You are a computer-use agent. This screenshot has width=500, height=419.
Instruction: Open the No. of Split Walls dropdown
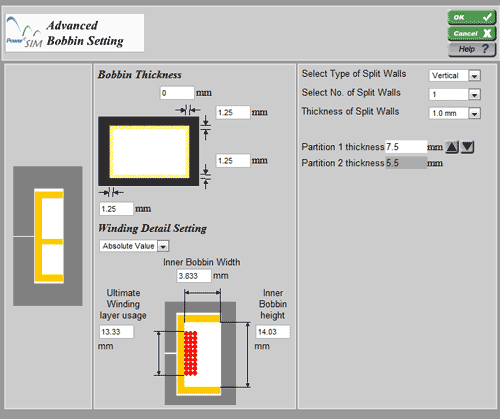474,95
